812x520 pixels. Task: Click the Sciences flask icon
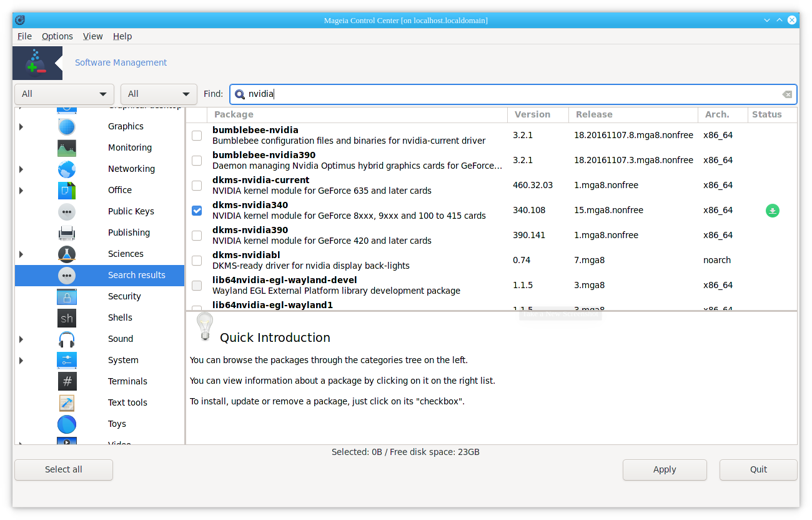67,254
